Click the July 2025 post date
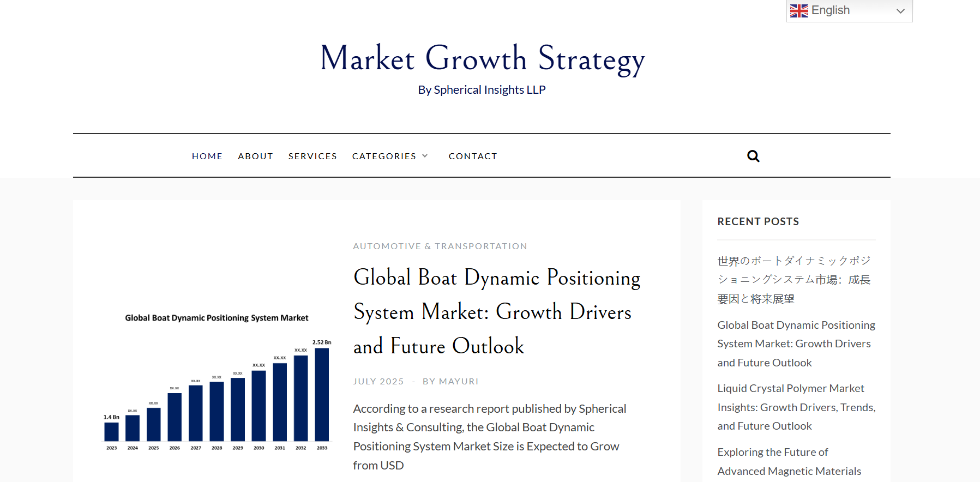The image size is (980, 482). coord(378,382)
